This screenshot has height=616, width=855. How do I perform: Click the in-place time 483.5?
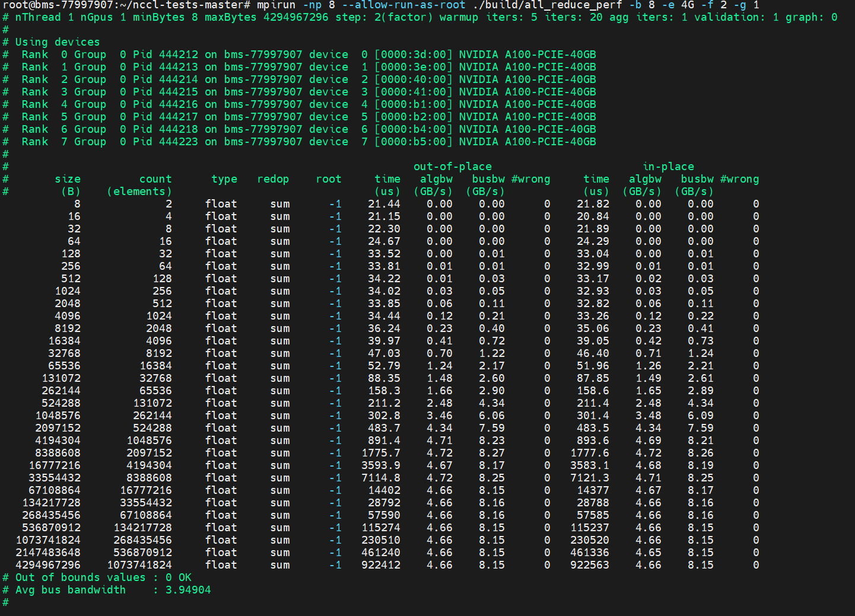coord(593,428)
